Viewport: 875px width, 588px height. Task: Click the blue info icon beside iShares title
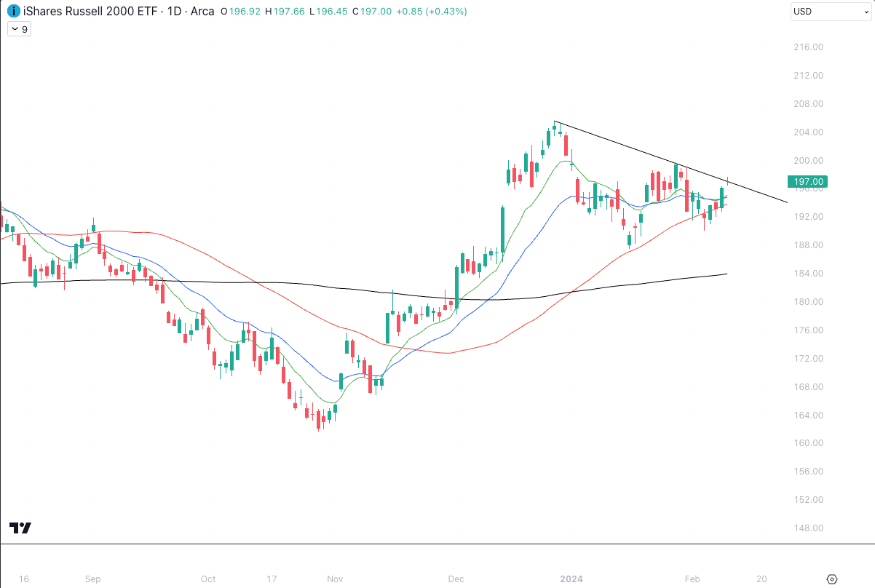(13, 12)
